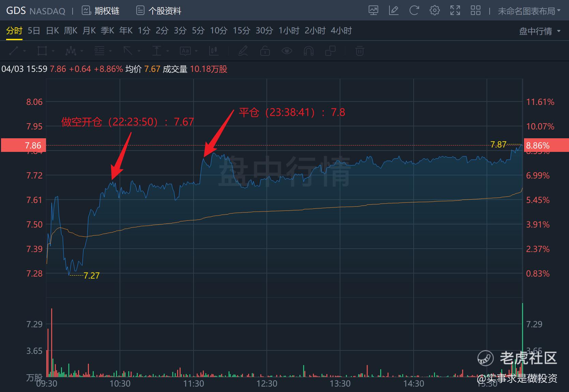Toggle drawings visibility eye icon
The image size is (569, 392).
pos(287,51)
